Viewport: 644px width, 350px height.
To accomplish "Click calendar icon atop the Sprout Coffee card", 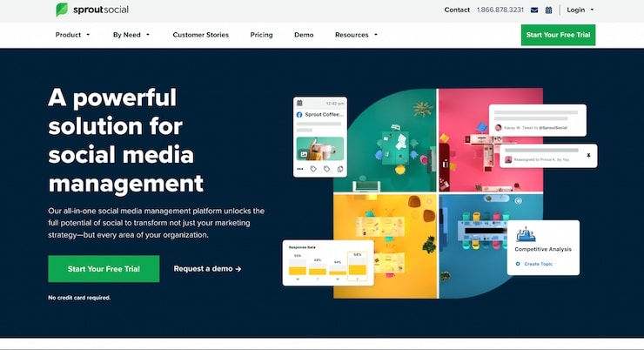I will point(300,103).
